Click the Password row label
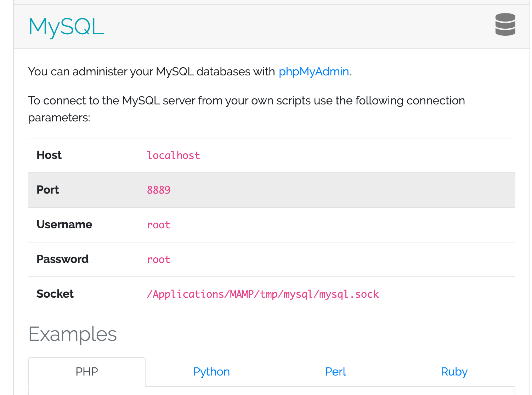The image size is (532, 395). (x=63, y=259)
